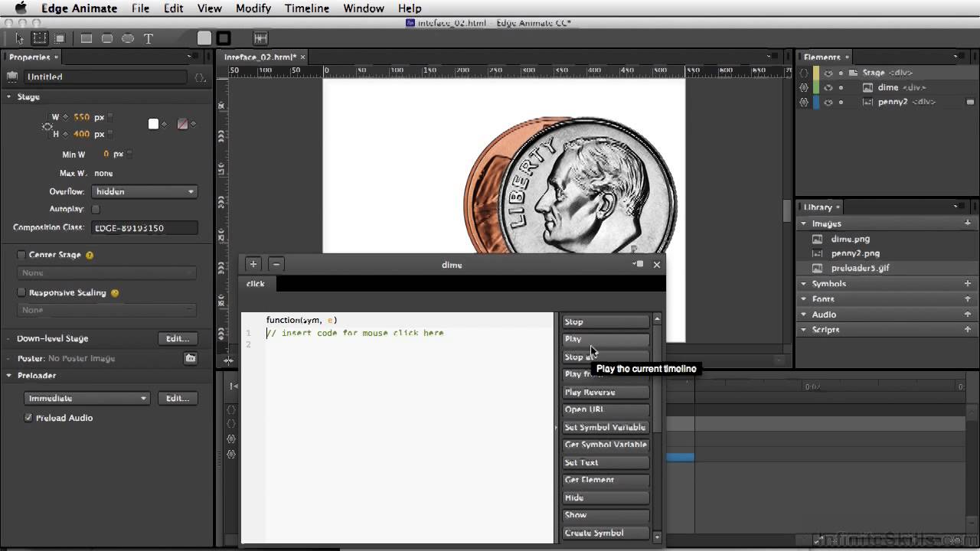Click the Center Stage help icon
The height and width of the screenshot is (551, 980).
click(x=90, y=255)
